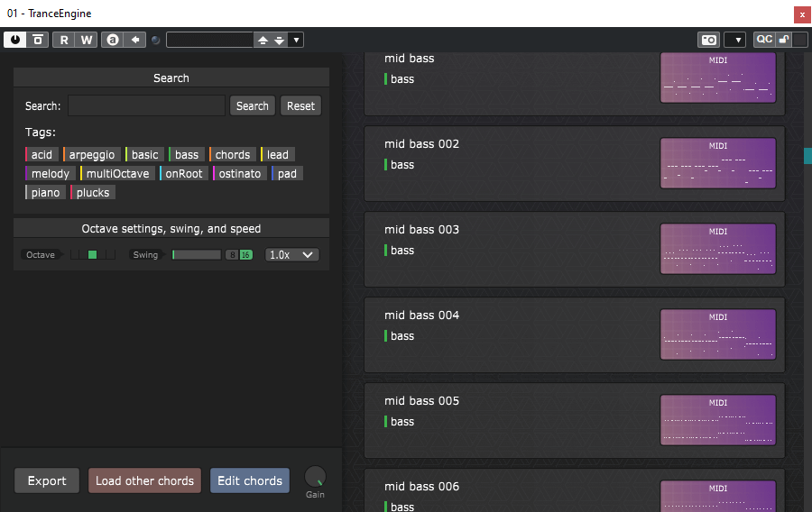
Task: Select the 'mid bass 004' pattern title
Action: [x=421, y=315]
